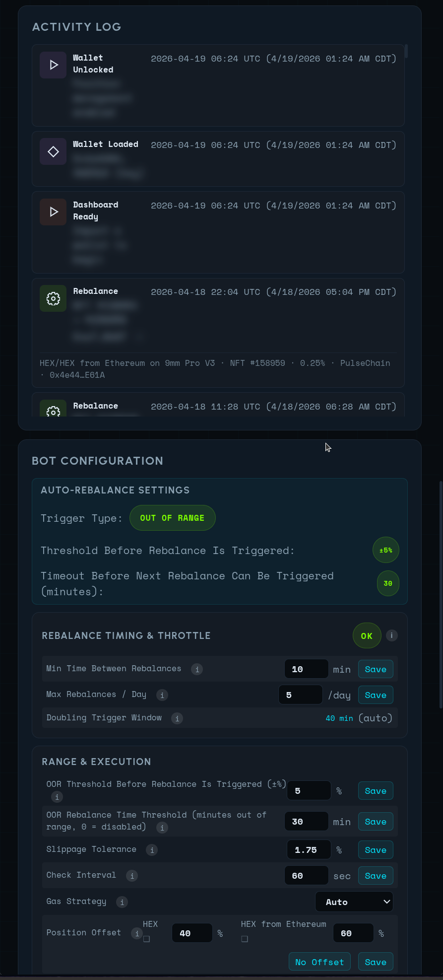Click the Rebalance gear icon for NFT #158959

53,298
